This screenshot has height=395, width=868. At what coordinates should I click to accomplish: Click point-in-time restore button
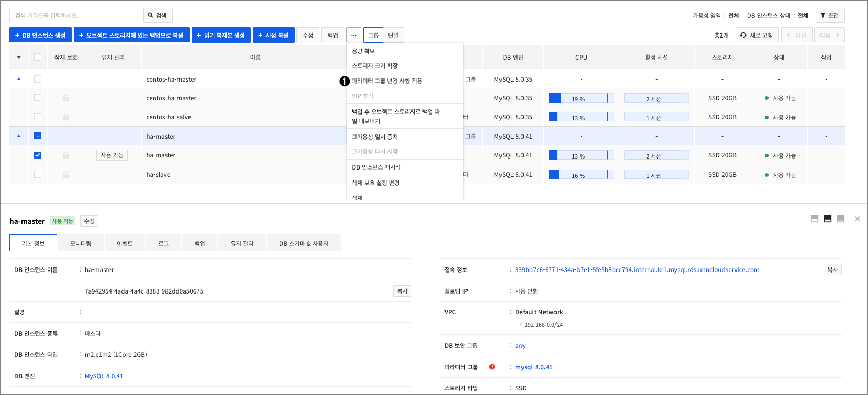click(273, 35)
